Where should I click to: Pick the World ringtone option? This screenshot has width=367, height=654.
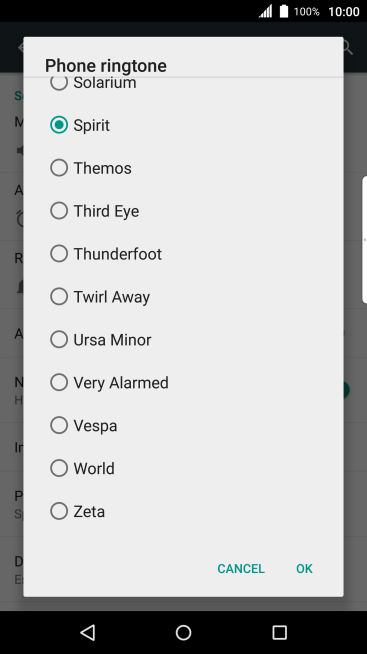click(184, 468)
